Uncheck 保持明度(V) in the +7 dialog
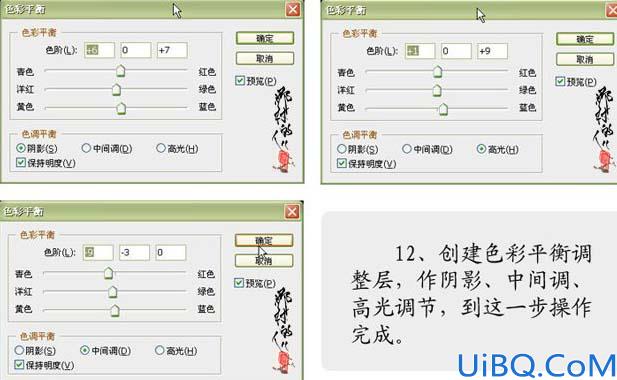 tap(21, 162)
